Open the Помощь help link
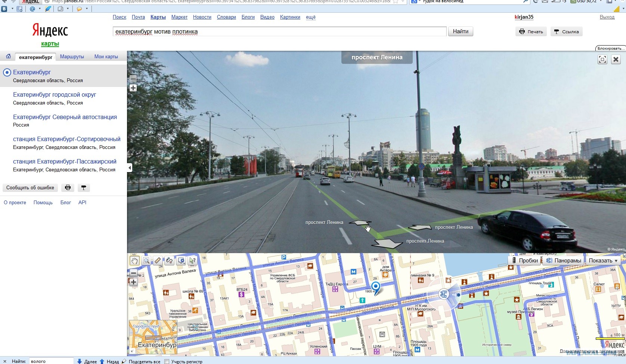This screenshot has height=364, width=626. [43, 203]
